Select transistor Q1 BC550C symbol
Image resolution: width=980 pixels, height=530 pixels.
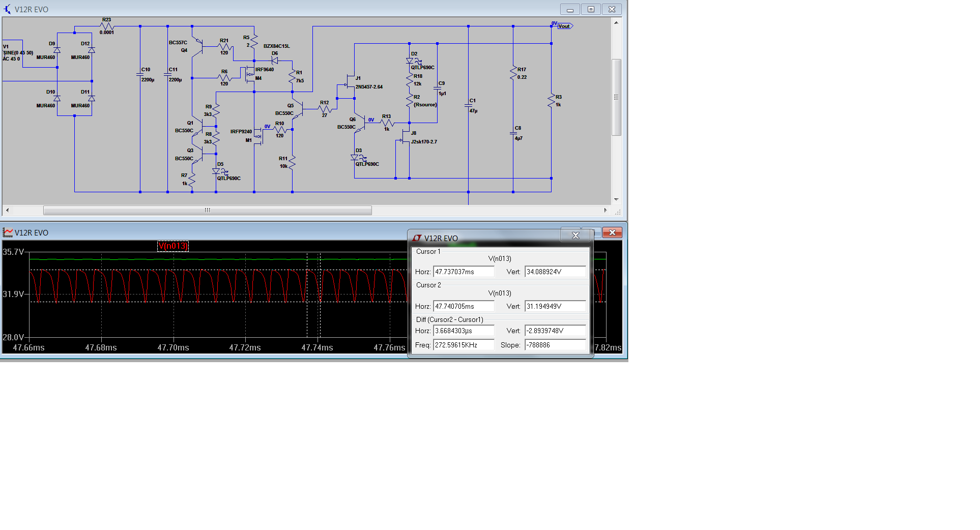click(197, 126)
